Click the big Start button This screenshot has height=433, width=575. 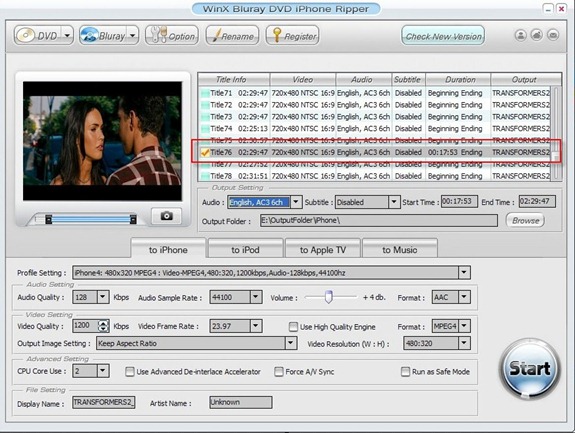(x=530, y=369)
